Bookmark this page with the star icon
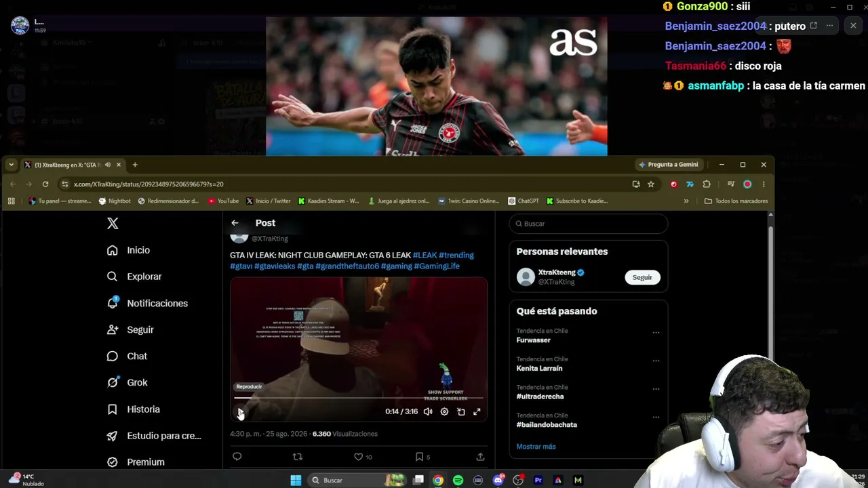Image resolution: width=868 pixels, height=488 pixels. coord(651,184)
